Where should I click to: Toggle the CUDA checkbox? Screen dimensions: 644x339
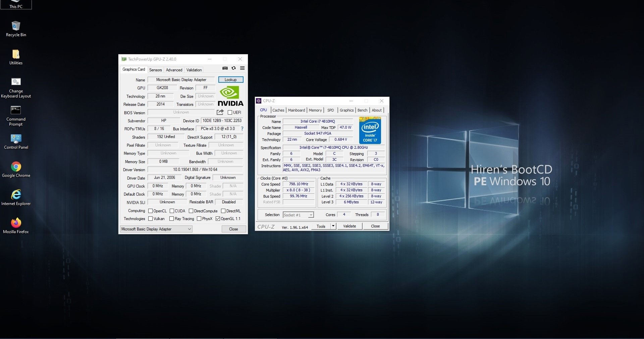click(172, 211)
